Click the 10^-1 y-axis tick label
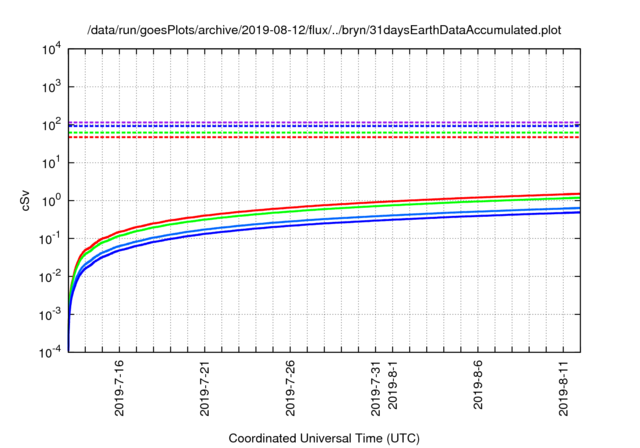The image size is (640, 448). click(51, 239)
